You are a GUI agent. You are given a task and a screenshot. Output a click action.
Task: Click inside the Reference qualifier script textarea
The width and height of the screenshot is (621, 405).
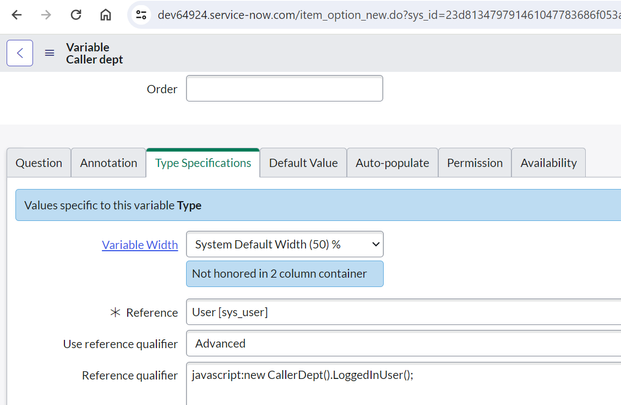[404, 383]
